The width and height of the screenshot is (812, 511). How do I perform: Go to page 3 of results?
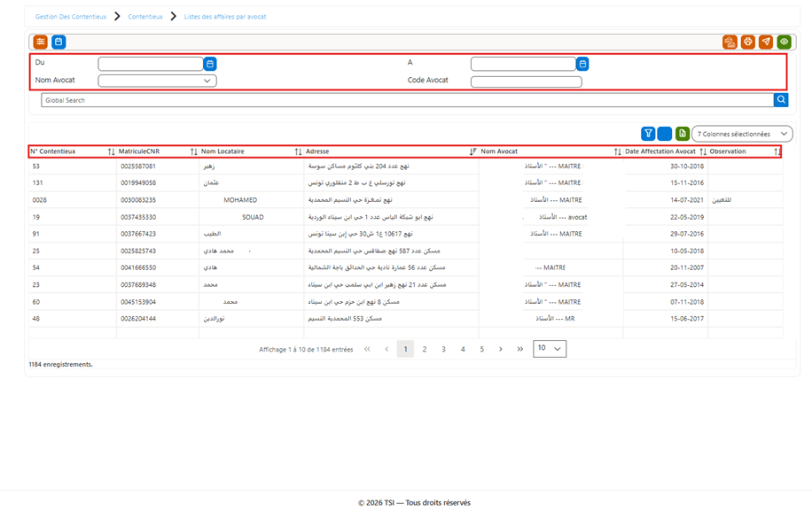coord(443,349)
